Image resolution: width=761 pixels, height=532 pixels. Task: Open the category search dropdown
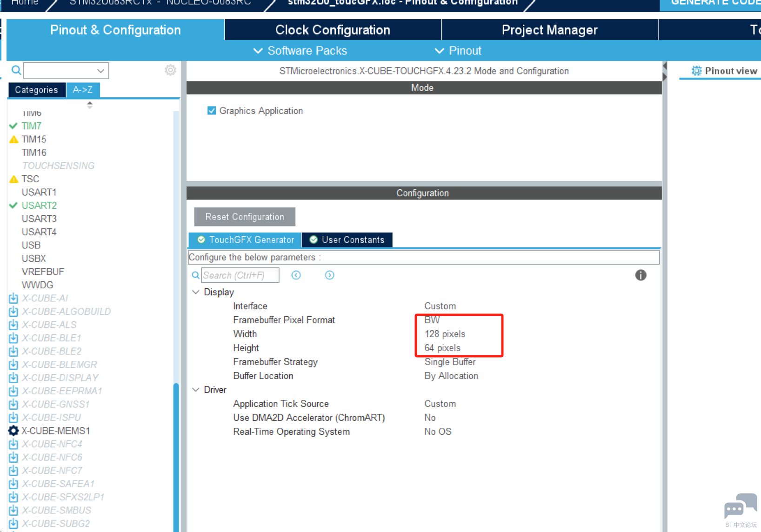(x=100, y=71)
